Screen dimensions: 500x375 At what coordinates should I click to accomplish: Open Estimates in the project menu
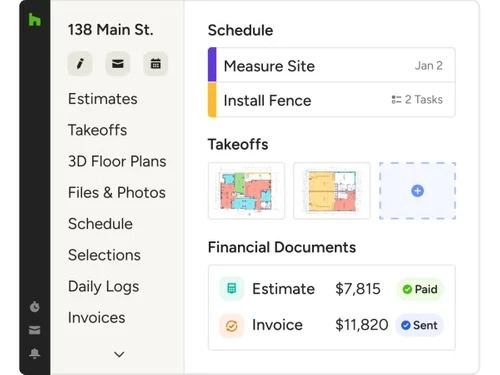pyautogui.click(x=103, y=99)
